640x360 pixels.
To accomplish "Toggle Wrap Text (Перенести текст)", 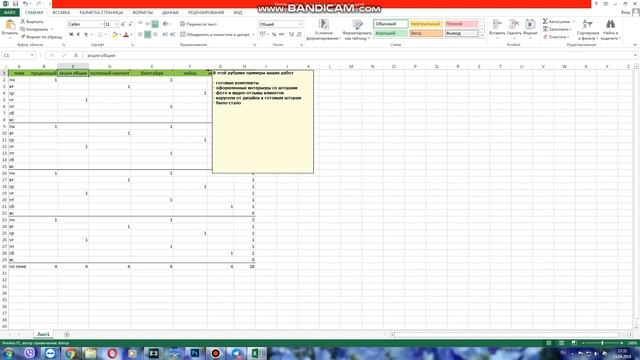I will click(x=198, y=24).
